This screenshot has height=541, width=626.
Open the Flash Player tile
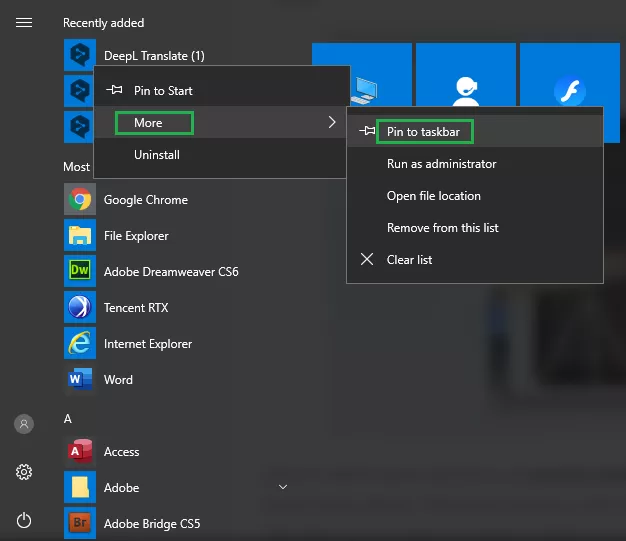[570, 74]
